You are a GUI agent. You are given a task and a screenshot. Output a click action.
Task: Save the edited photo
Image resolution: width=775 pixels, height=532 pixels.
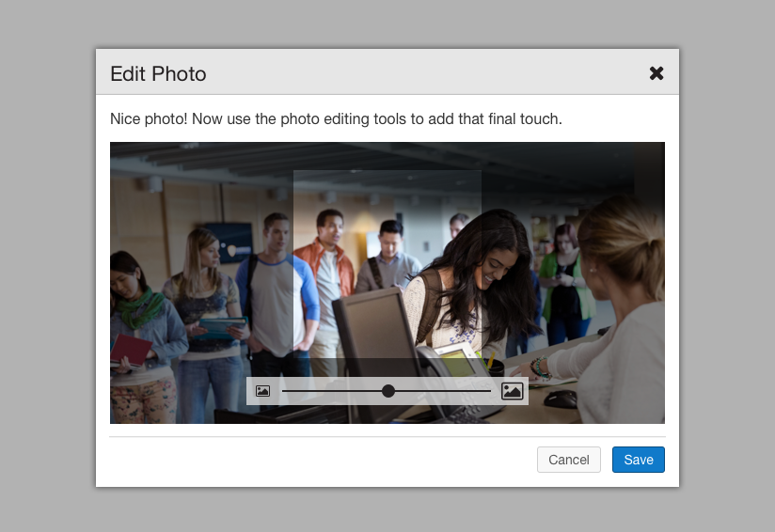pyautogui.click(x=638, y=460)
